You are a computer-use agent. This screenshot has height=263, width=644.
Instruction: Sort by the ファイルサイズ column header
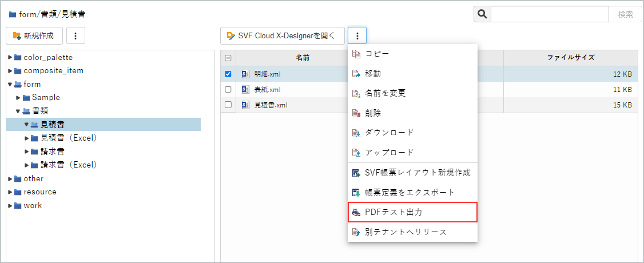click(x=570, y=58)
